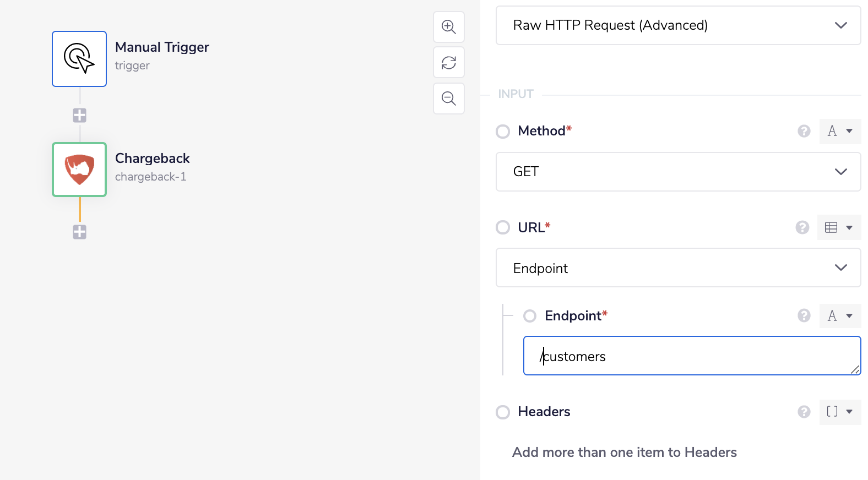
Task: Click the Endpoint text field with /customers
Action: click(x=691, y=356)
